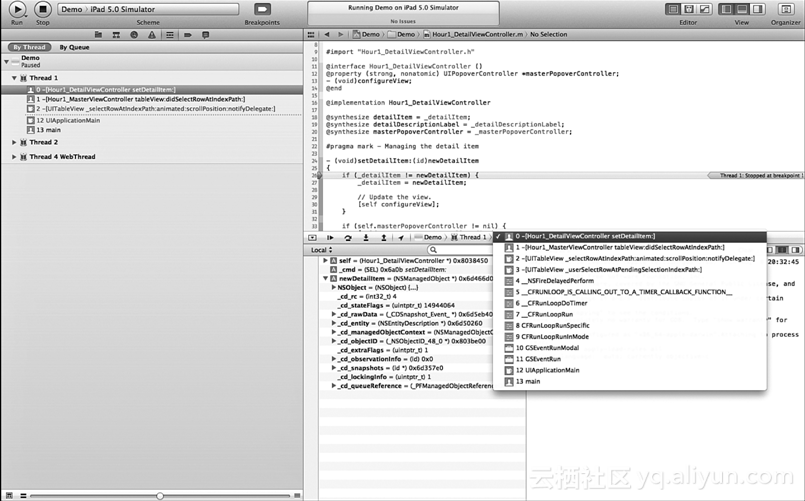The image size is (805, 501).
Task: Click the Step Over button
Action: click(348, 237)
